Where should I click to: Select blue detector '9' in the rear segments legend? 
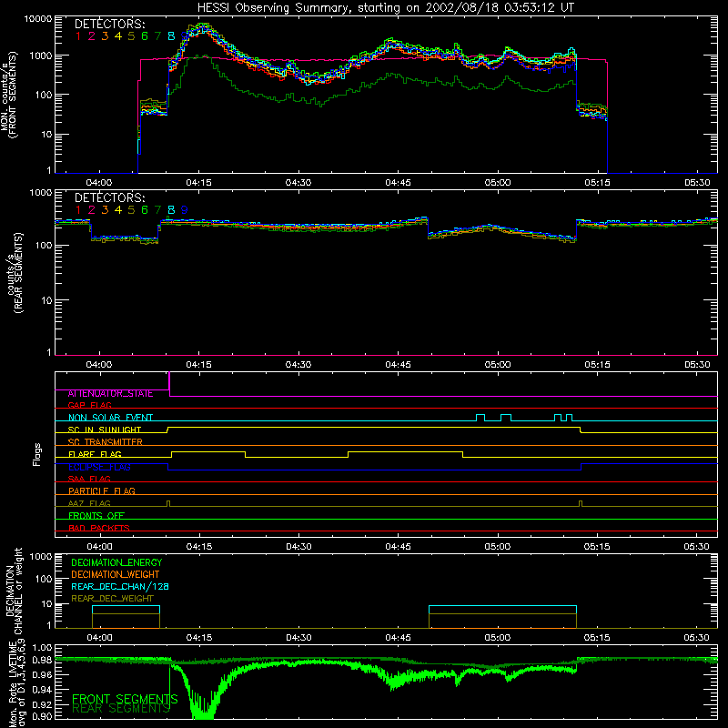pyautogui.click(x=185, y=210)
